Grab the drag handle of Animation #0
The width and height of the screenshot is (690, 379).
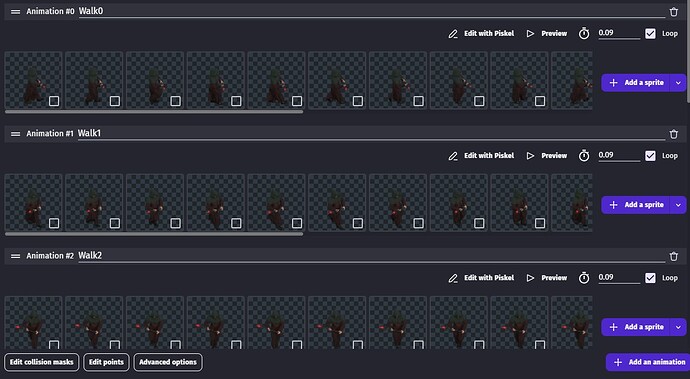[15, 12]
